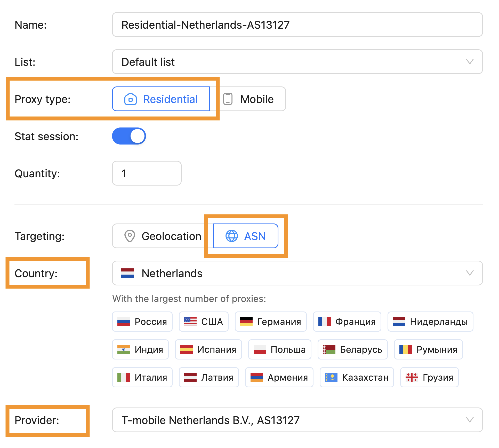Click the Name text field
This screenshot has width=499, height=448.
(297, 25)
